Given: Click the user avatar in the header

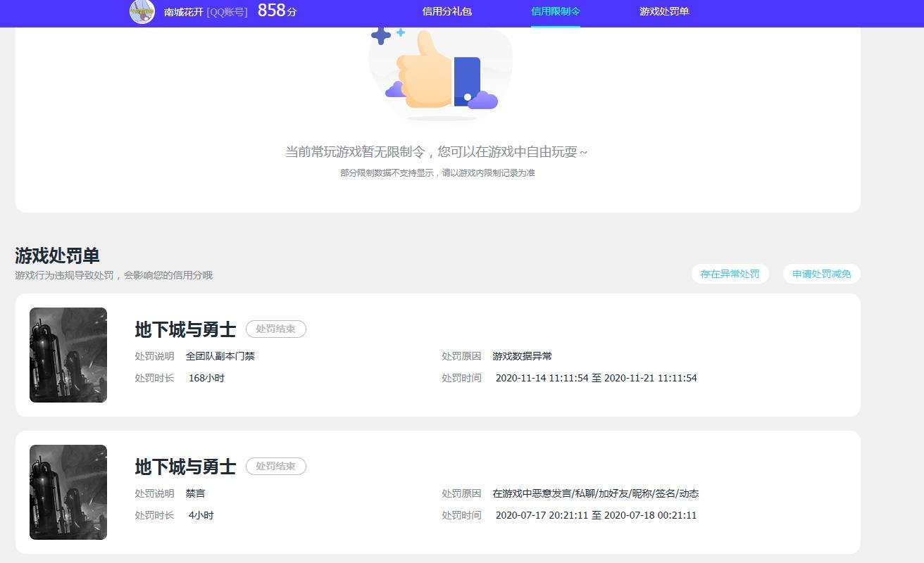Looking at the screenshot, I should tap(142, 11).
